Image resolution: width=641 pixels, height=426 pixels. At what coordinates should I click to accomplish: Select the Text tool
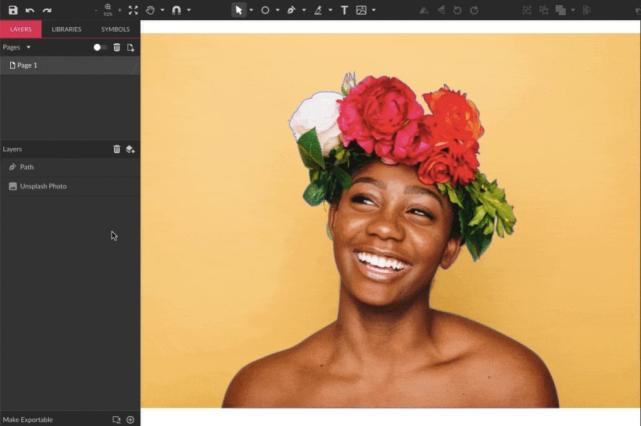click(x=344, y=10)
